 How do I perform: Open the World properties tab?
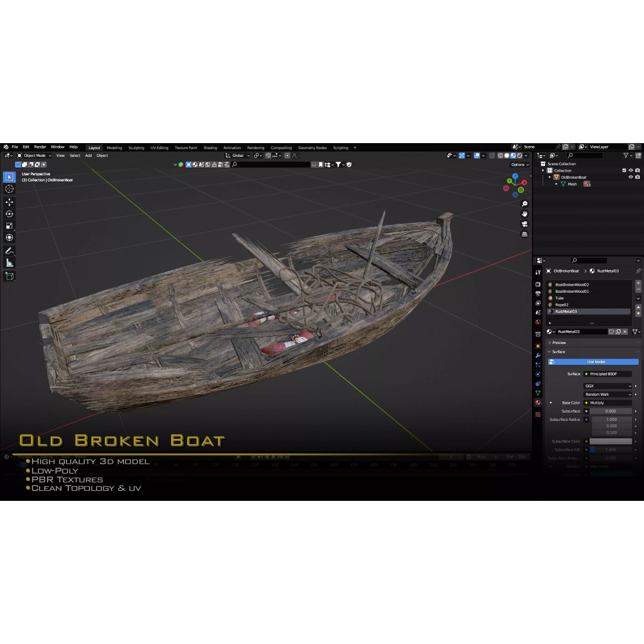pos(538,322)
